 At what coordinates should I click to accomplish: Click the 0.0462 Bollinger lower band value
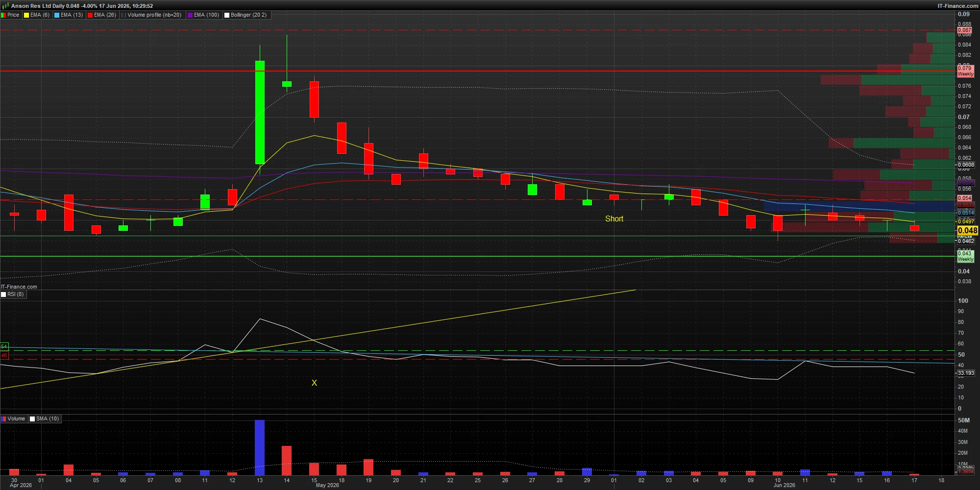(x=966, y=241)
